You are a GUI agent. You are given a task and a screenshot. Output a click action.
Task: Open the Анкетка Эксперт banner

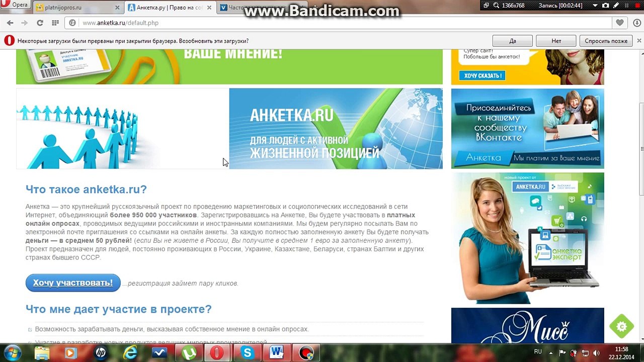[x=527, y=238]
